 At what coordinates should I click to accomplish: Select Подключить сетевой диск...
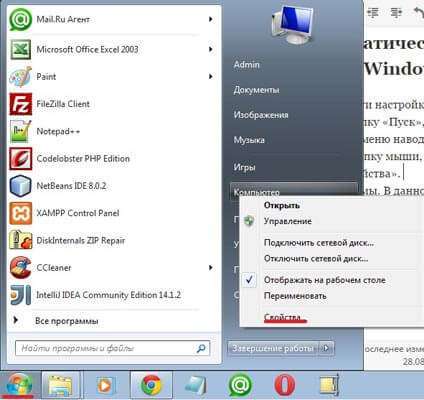(x=319, y=243)
